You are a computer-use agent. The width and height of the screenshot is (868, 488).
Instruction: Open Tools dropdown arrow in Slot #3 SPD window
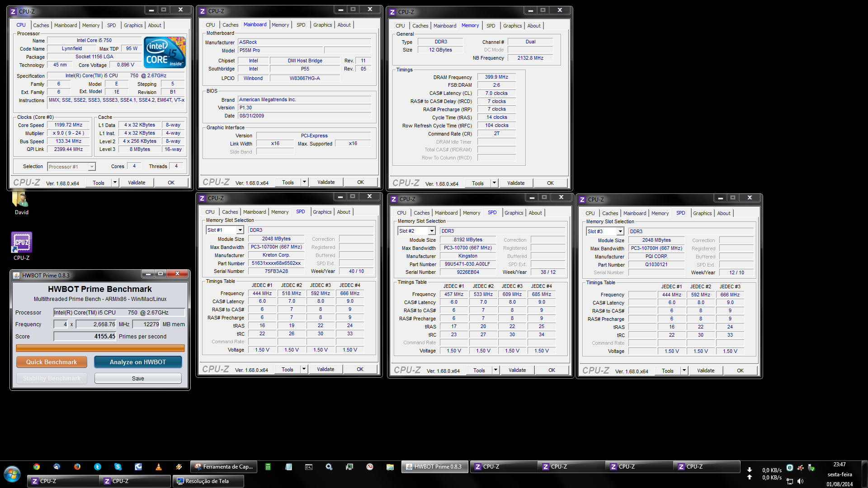point(684,371)
